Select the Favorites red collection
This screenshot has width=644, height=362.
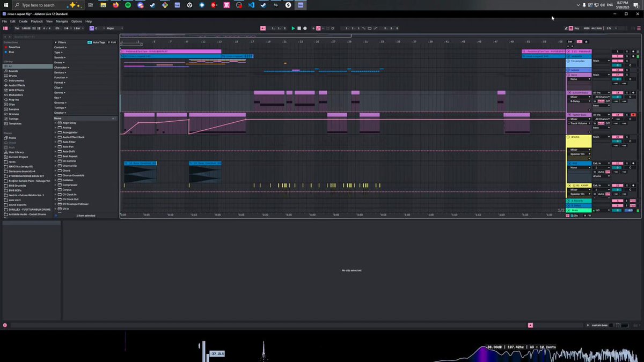(14, 47)
